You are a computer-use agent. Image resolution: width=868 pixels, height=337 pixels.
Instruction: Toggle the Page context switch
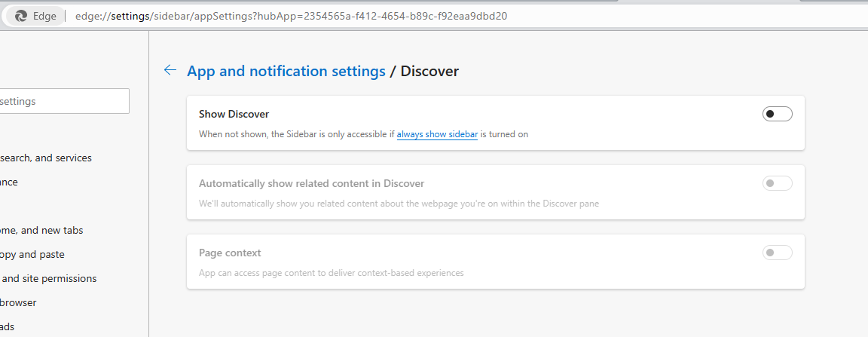pos(777,253)
